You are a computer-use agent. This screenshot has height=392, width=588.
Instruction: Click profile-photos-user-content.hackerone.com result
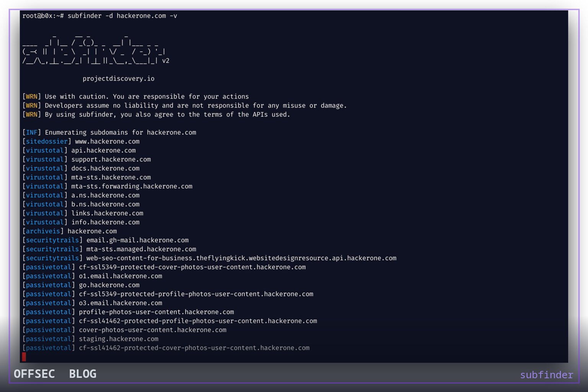click(x=157, y=312)
